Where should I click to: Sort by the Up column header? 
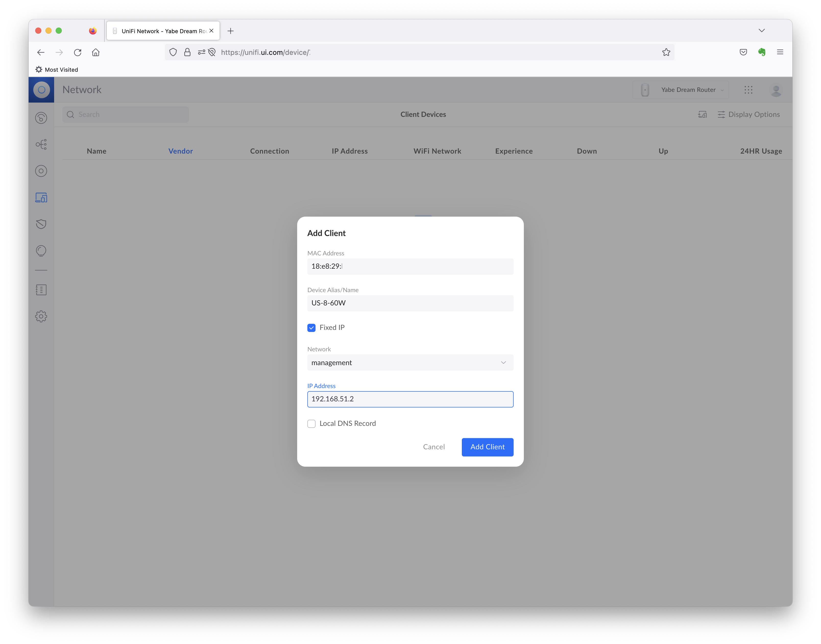click(663, 151)
